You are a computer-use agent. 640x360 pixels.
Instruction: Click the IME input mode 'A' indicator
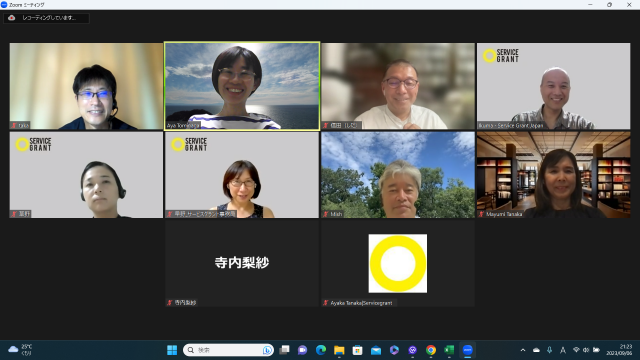point(563,350)
